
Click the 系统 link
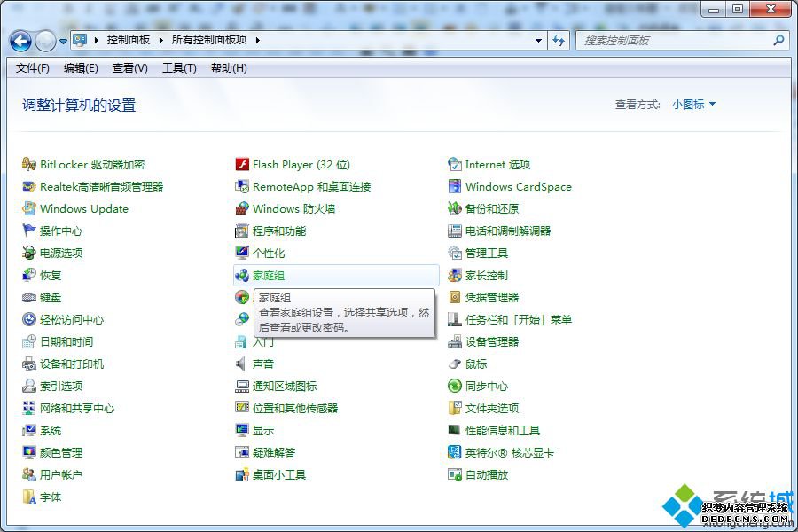click(x=51, y=431)
